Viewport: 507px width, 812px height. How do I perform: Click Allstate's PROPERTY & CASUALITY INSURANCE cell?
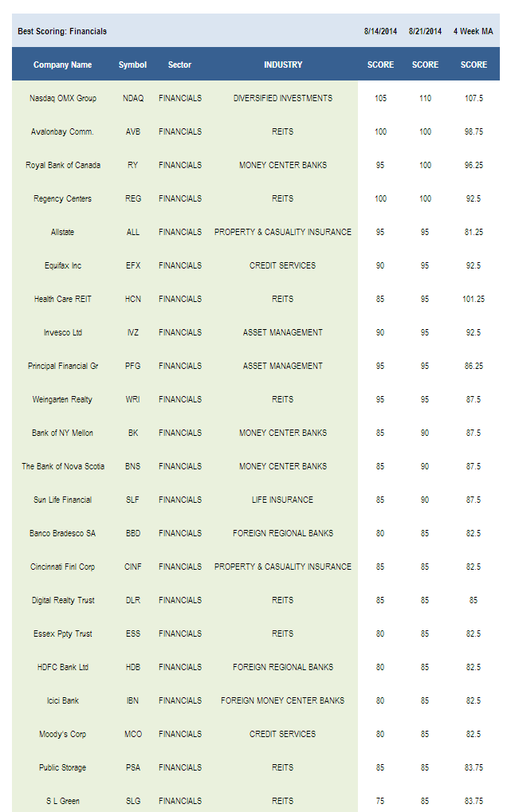point(283,232)
